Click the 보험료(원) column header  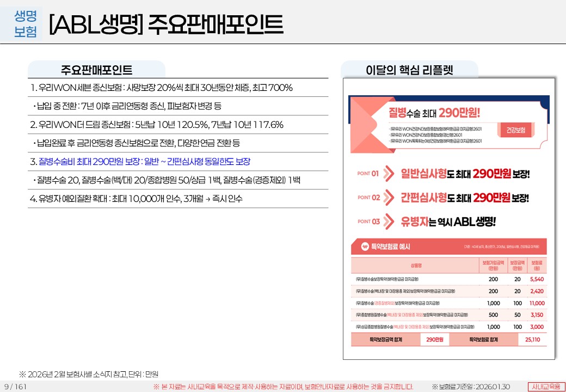(x=537, y=265)
